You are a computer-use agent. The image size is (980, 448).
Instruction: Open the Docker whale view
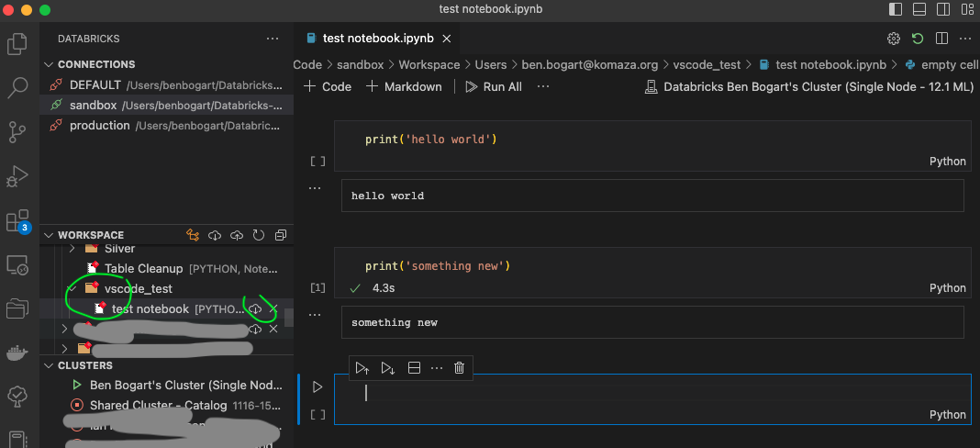pyautogui.click(x=17, y=353)
